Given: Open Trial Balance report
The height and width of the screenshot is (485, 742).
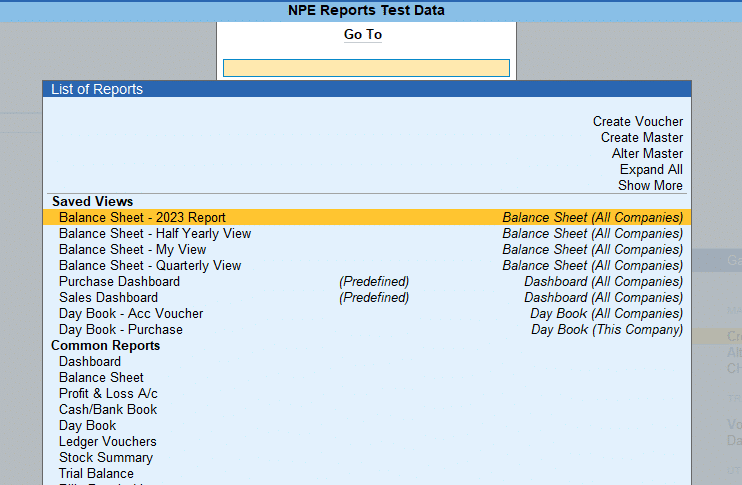Looking at the screenshot, I should click(x=96, y=474).
